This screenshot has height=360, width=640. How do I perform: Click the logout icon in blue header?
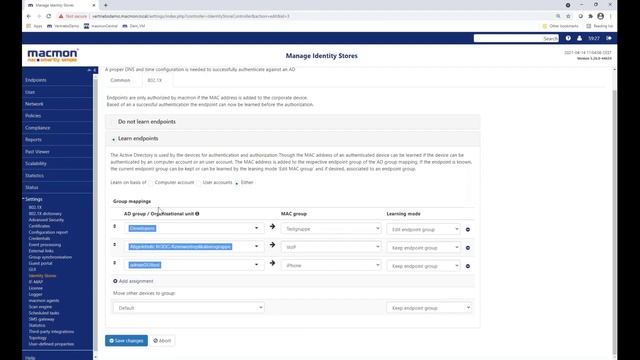pyautogui.click(x=609, y=38)
